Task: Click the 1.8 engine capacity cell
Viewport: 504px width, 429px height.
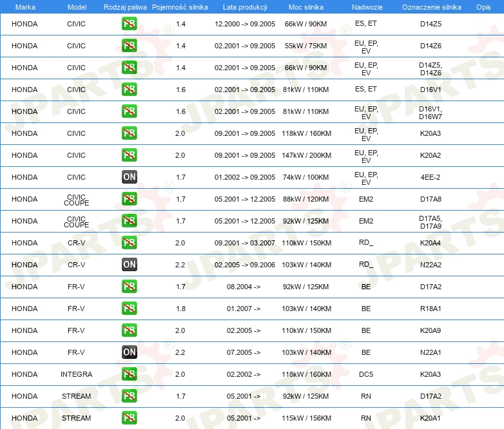Action: (x=180, y=309)
